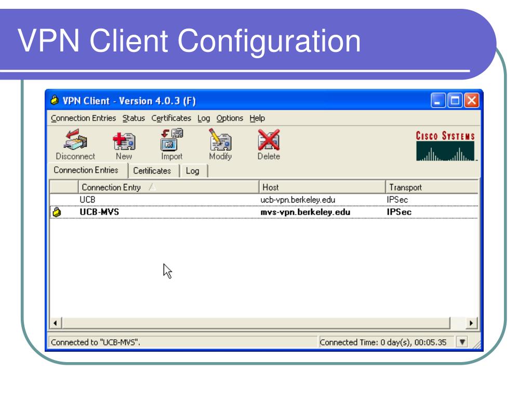Image resolution: width=532 pixels, height=399 pixels.
Task: Switch to the Certificates tab
Action: (154, 170)
